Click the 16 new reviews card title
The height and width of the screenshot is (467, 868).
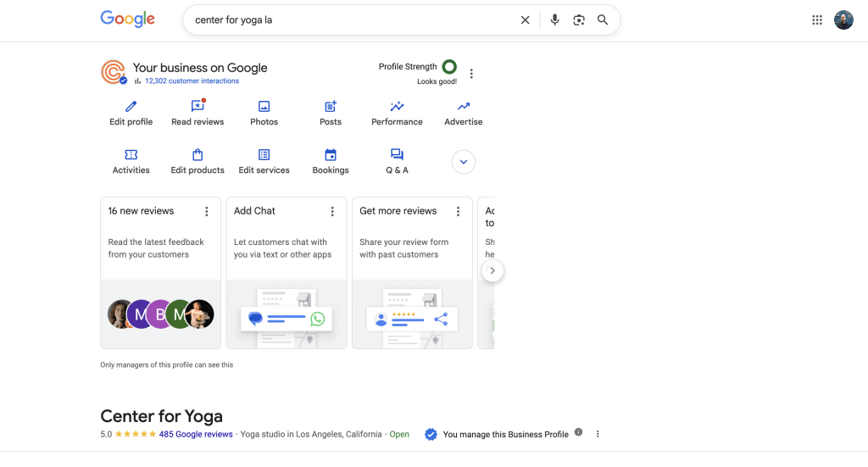[141, 211]
